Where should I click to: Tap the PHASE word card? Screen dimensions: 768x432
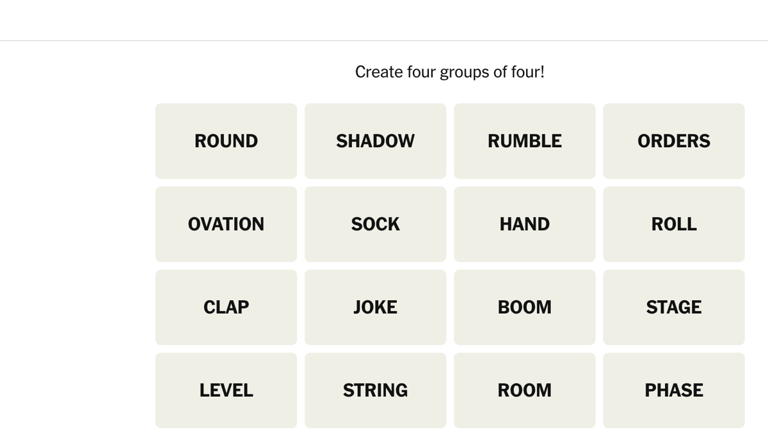pos(673,390)
